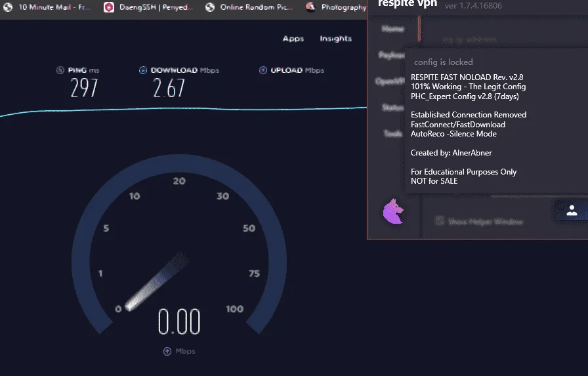The image size is (588, 376).
Task: Click the 'PHC_Expert Config v2.8 (7days)' line
Action: [x=465, y=96]
